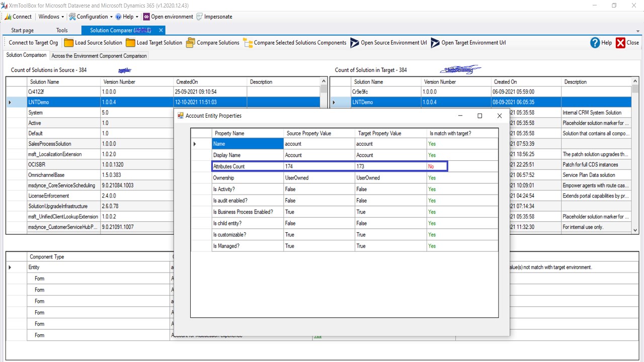Click Target Property Value column header
Image resolution: width=644 pixels, height=362 pixels.
tap(391, 133)
